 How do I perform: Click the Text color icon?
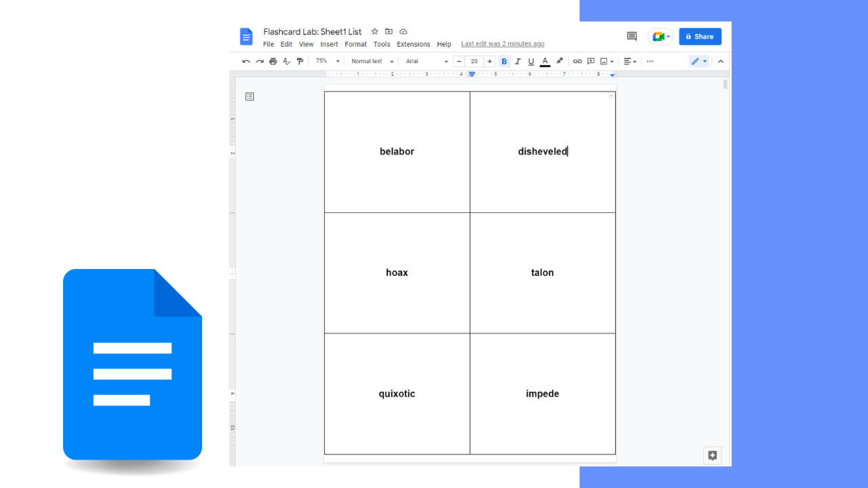545,61
